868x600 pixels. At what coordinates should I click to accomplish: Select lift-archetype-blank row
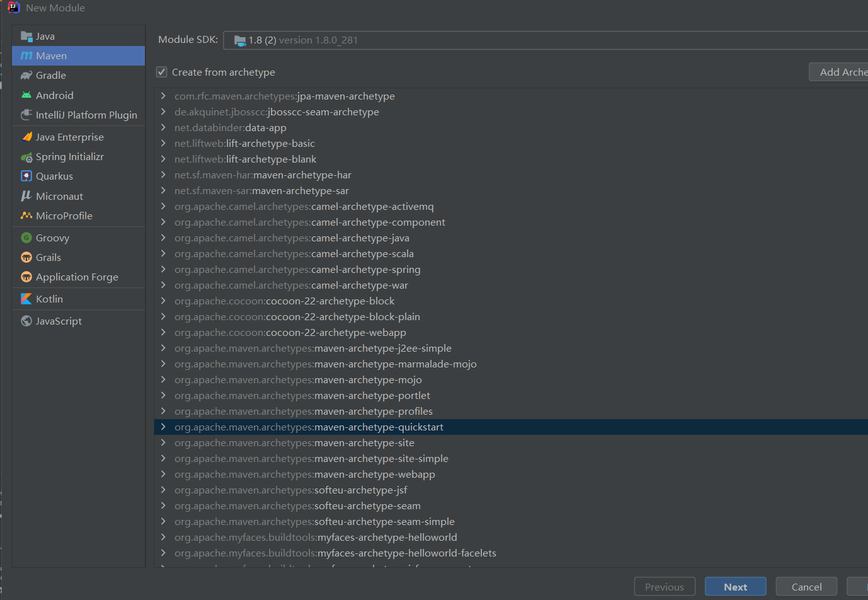511,159
